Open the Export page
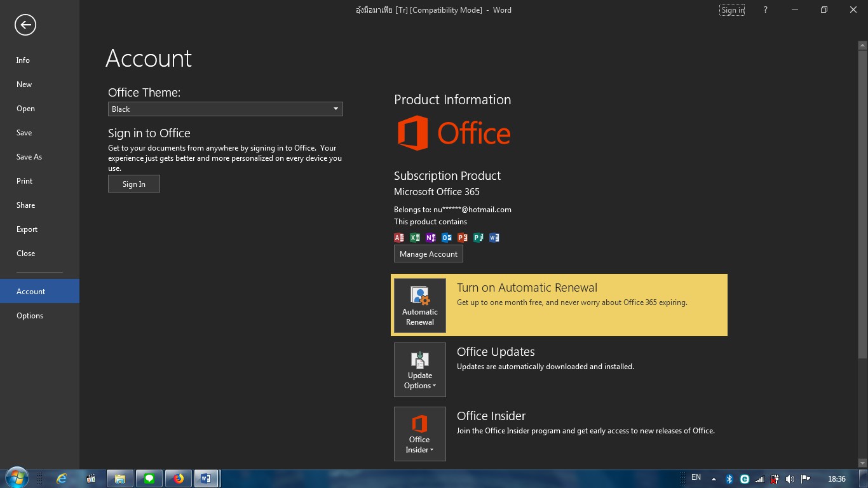868x488 pixels. click(39, 229)
